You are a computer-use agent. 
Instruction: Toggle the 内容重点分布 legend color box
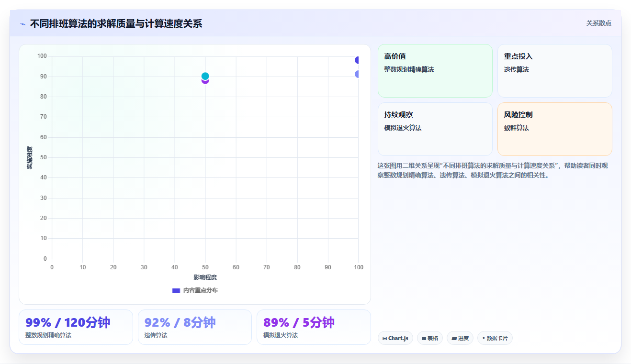[176, 290]
